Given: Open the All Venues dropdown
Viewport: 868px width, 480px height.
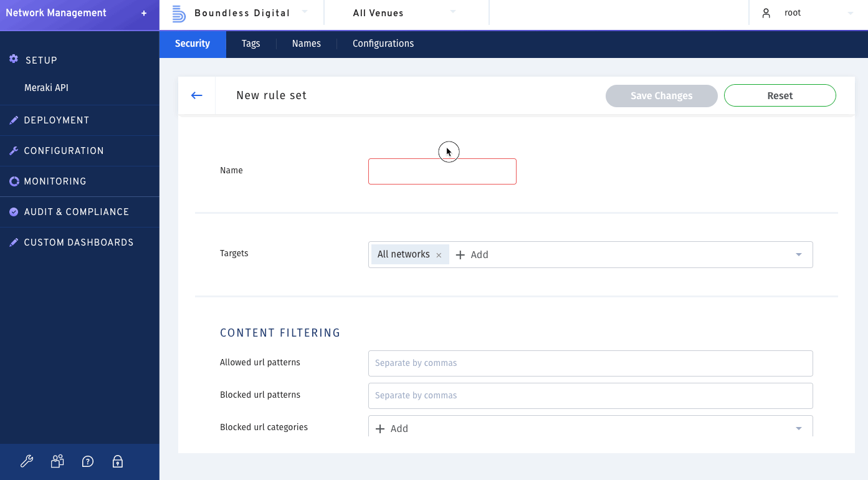Looking at the screenshot, I should point(453,11).
